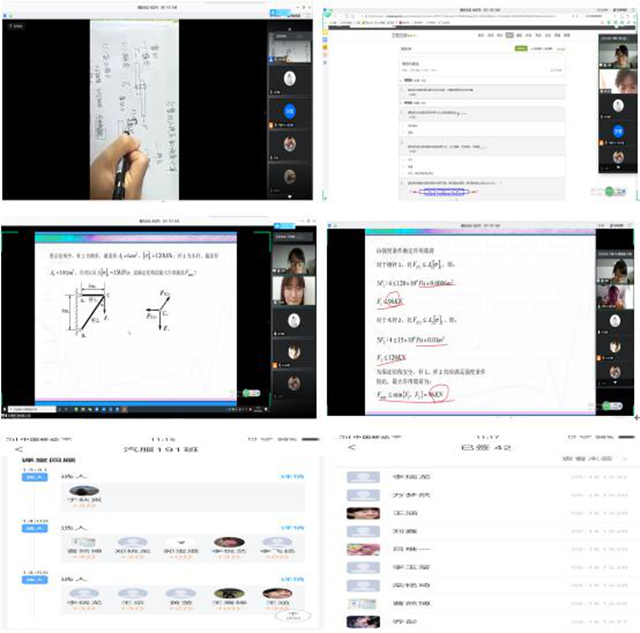
Task: Click the handwritten paper shared video
Action: pyautogui.click(x=135, y=105)
